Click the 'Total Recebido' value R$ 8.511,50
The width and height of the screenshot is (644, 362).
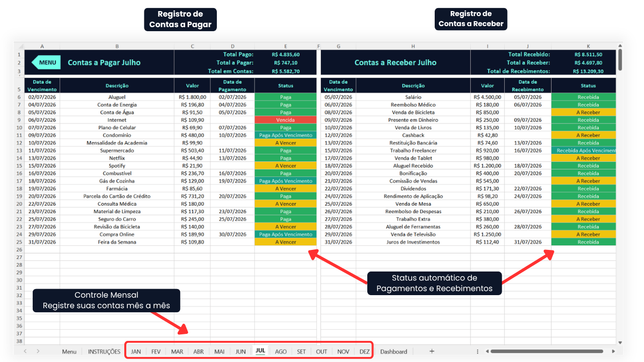pos(588,54)
